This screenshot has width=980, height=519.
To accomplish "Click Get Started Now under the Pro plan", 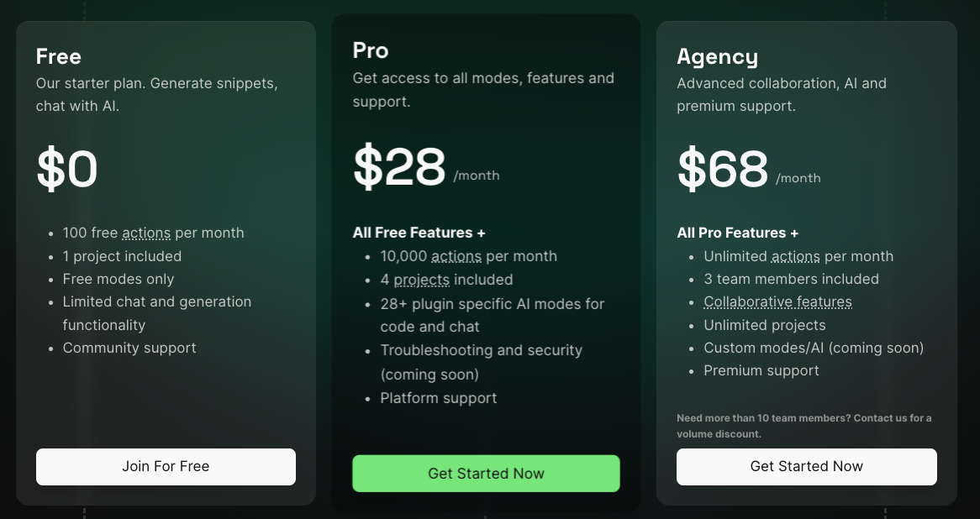I will pos(486,473).
